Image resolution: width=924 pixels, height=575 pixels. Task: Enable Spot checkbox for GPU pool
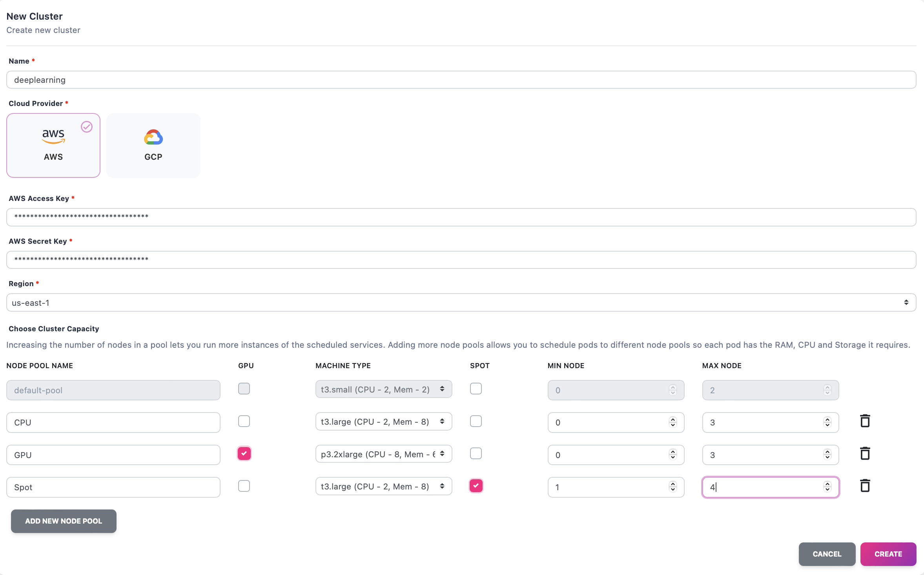[476, 453]
